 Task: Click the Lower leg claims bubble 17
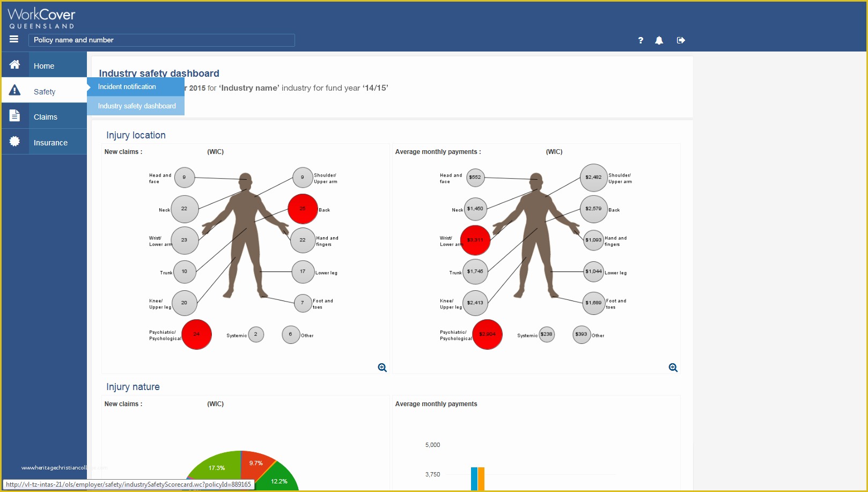point(303,271)
